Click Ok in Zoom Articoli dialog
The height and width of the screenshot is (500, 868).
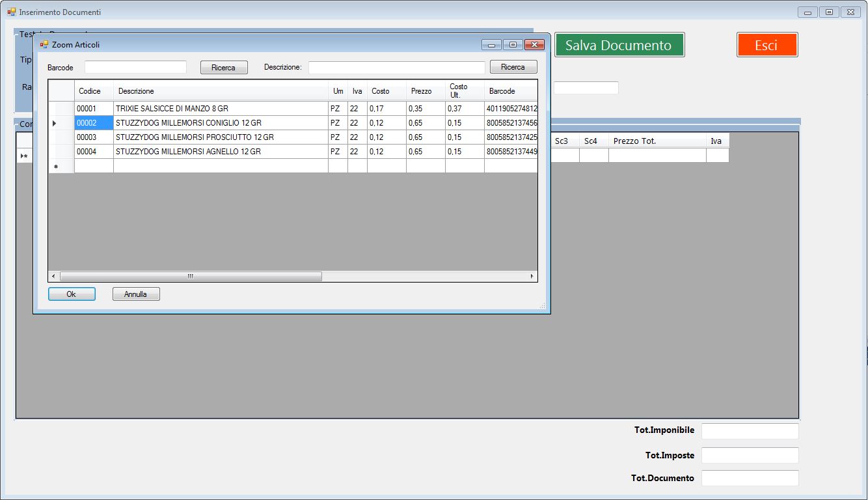72,294
